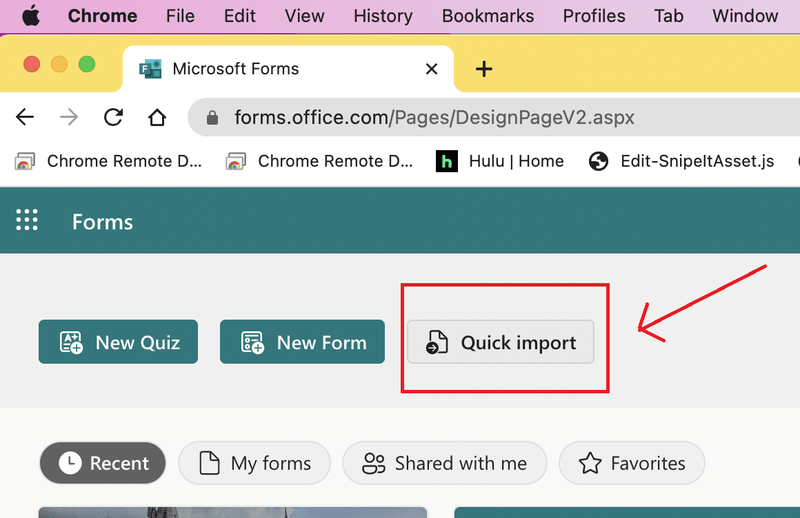Open the Window menu

[745, 16]
